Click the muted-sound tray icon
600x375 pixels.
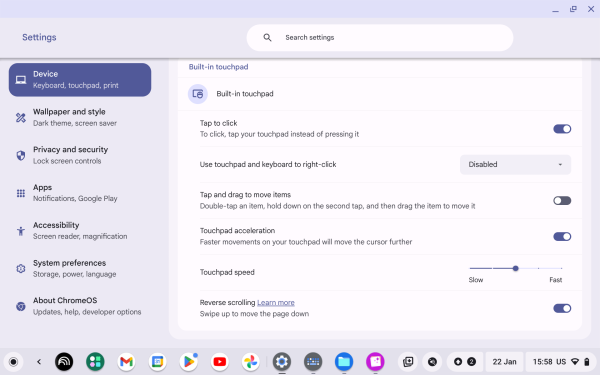click(x=432, y=362)
